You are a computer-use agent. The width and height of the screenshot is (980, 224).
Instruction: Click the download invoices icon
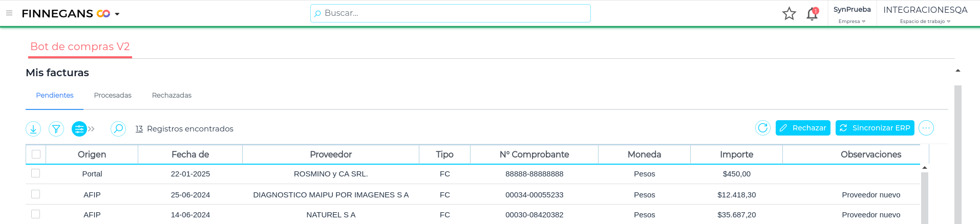click(33, 129)
